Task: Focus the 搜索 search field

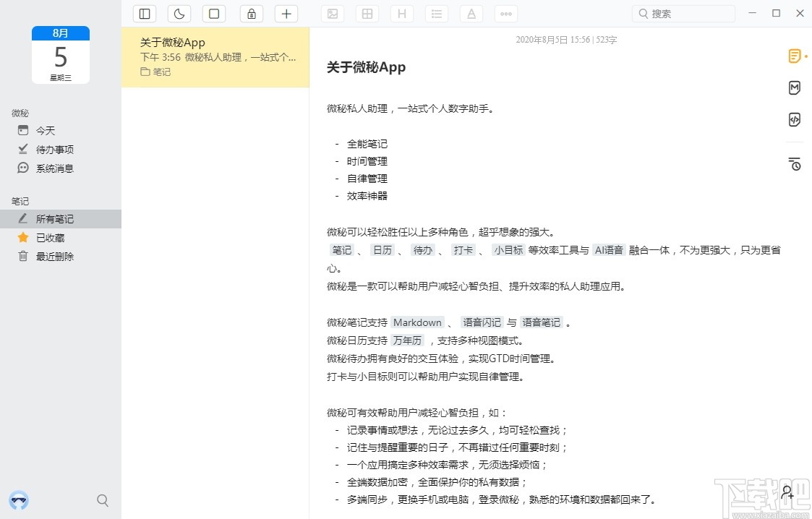Action: [683, 14]
